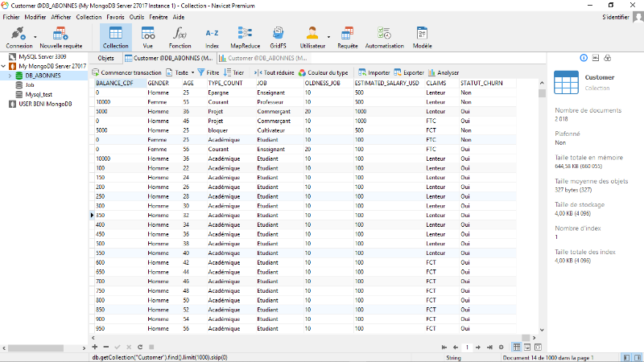The height and width of the screenshot is (362, 644).
Task: Open the Favoris menu
Action: pos(116,16)
